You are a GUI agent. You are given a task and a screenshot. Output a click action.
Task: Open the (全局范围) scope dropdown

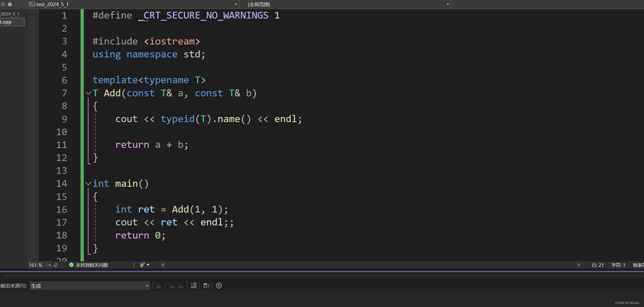447,4
